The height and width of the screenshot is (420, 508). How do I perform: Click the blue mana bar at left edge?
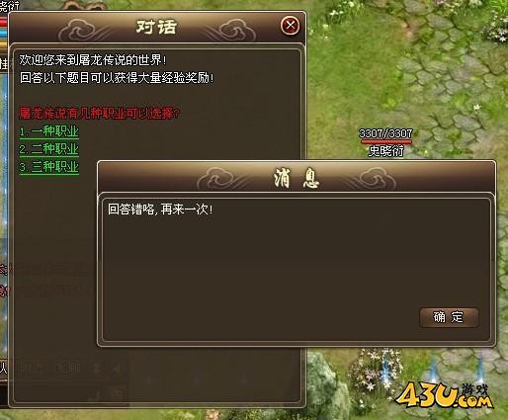pos(4,34)
